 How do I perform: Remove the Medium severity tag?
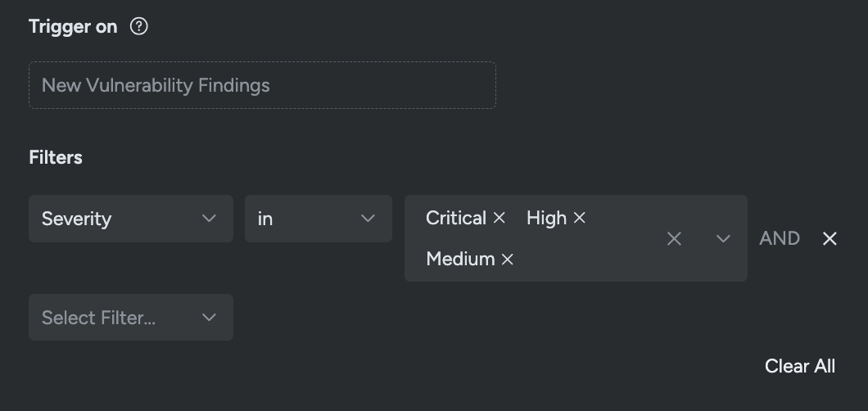click(508, 259)
